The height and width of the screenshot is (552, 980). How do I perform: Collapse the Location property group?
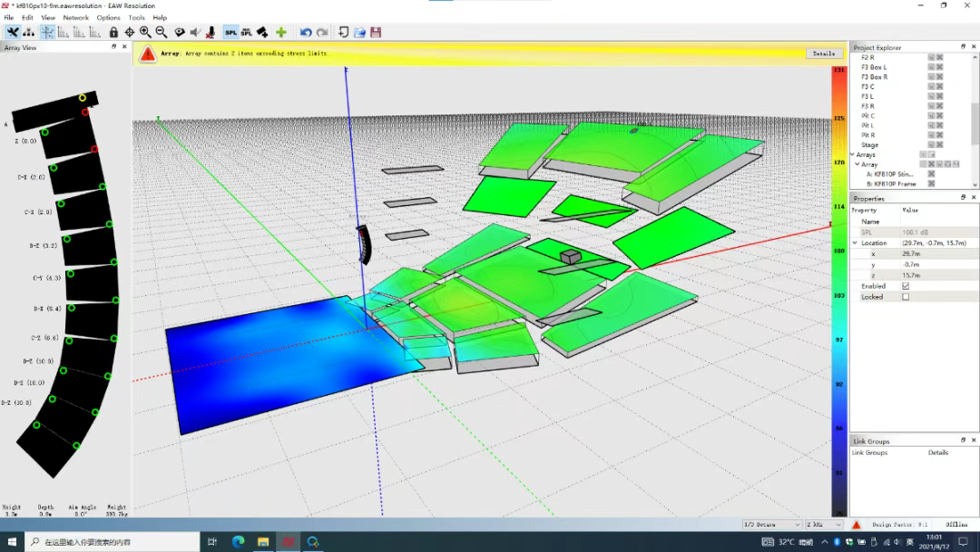(855, 243)
